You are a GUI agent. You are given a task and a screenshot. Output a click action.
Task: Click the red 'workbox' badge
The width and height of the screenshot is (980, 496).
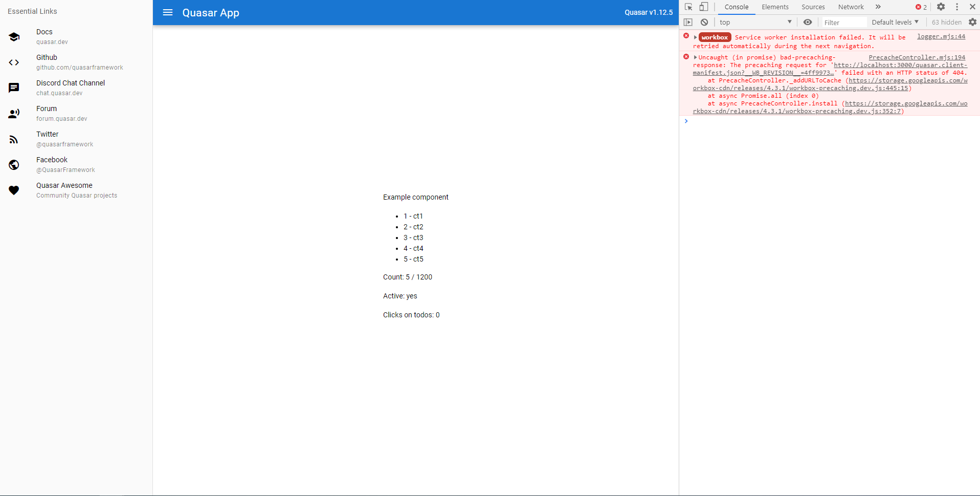coord(715,37)
